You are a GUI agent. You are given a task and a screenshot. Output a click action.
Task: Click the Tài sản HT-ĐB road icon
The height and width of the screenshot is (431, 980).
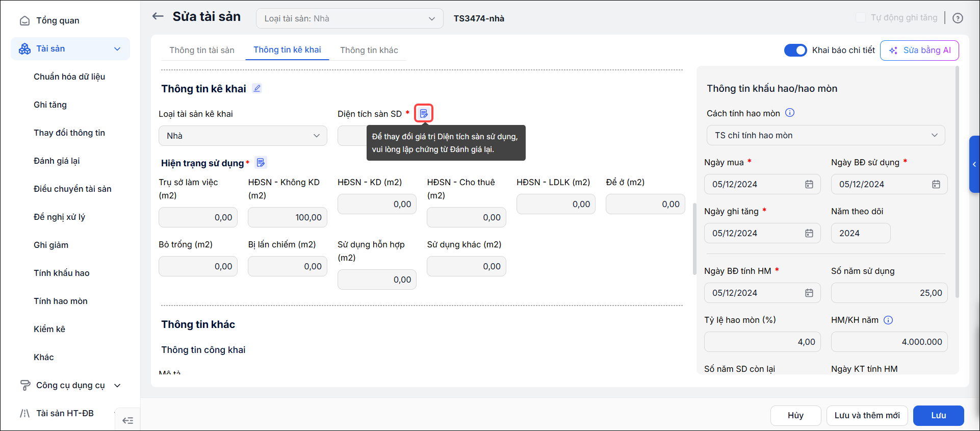(24, 413)
